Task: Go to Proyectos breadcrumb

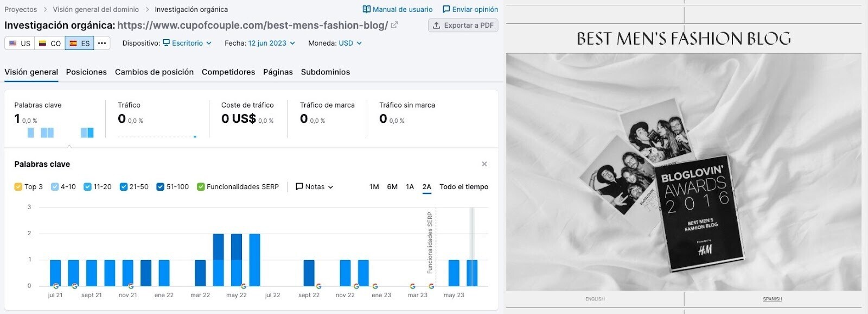Action: point(21,9)
